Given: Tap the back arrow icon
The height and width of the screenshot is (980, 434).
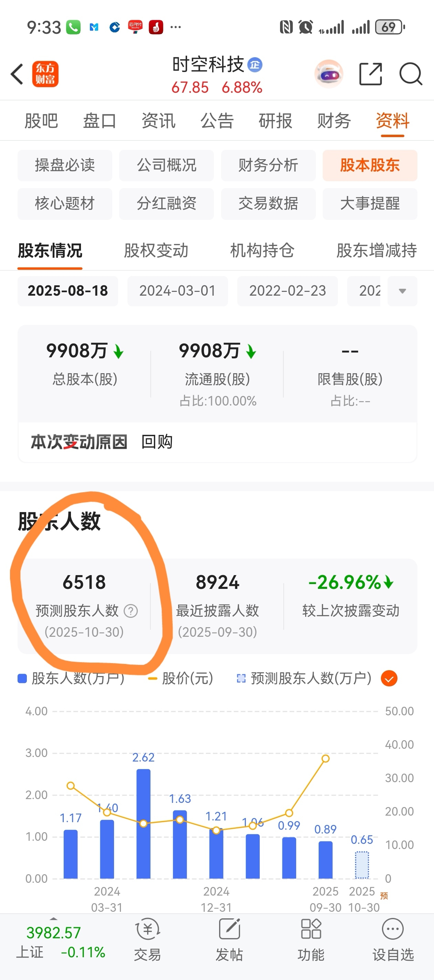Looking at the screenshot, I should 17,74.
